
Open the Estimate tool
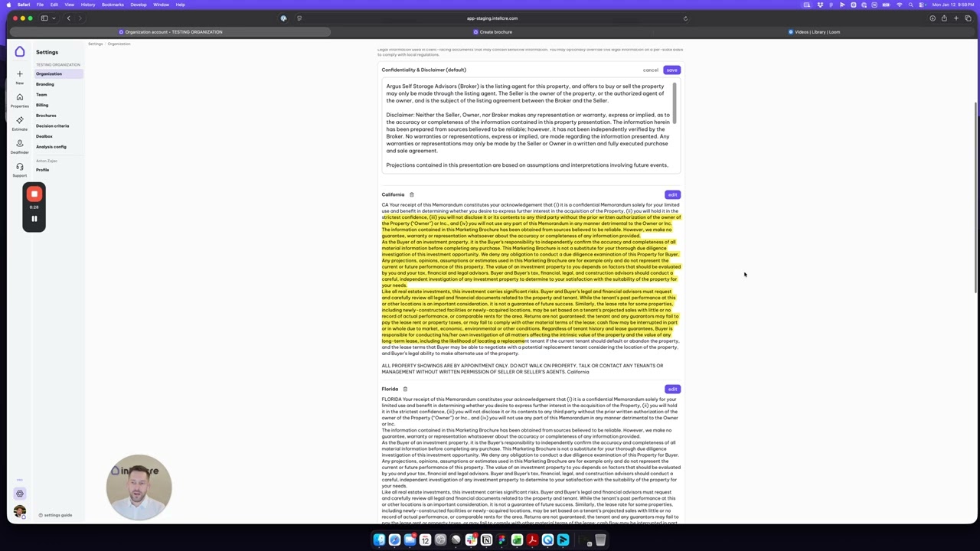(20, 119)
